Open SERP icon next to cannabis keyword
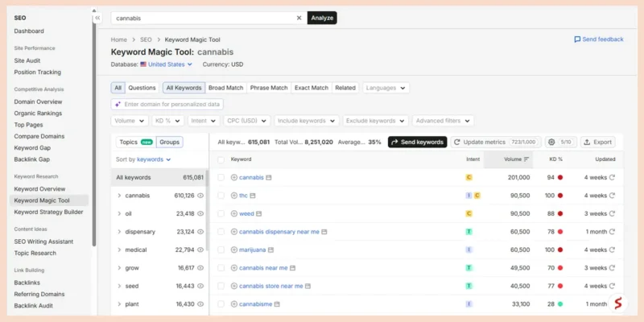Image resolution: width=644 pixels, height=322 pixels. click(269, 177)
